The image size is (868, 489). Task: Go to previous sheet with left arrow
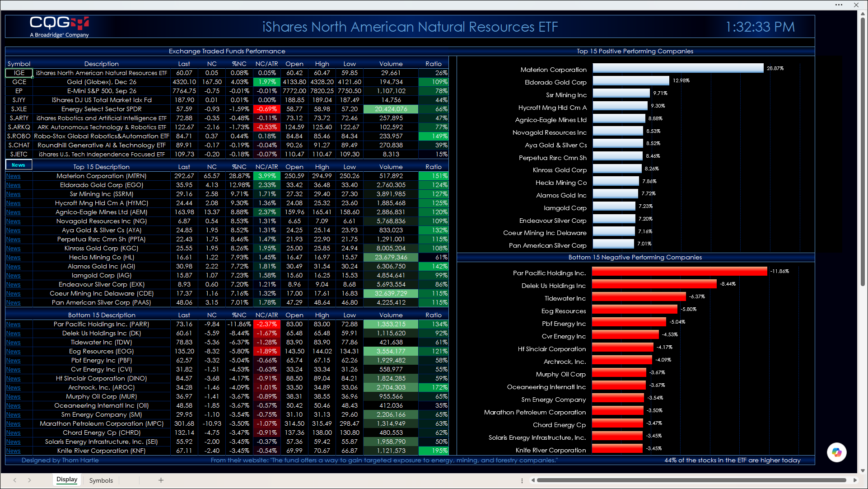coord(15,480)
